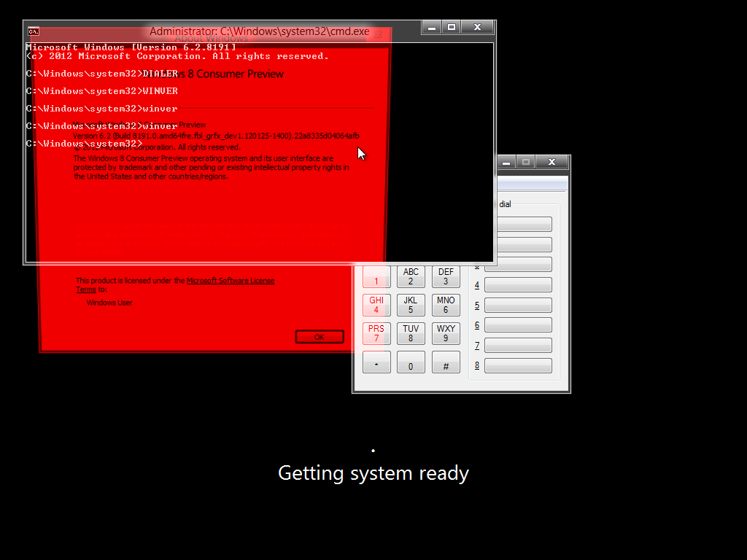Screen dimensions: 747x560
Task: Close the Administrator cmd.exe window
Action: point(477,28)
